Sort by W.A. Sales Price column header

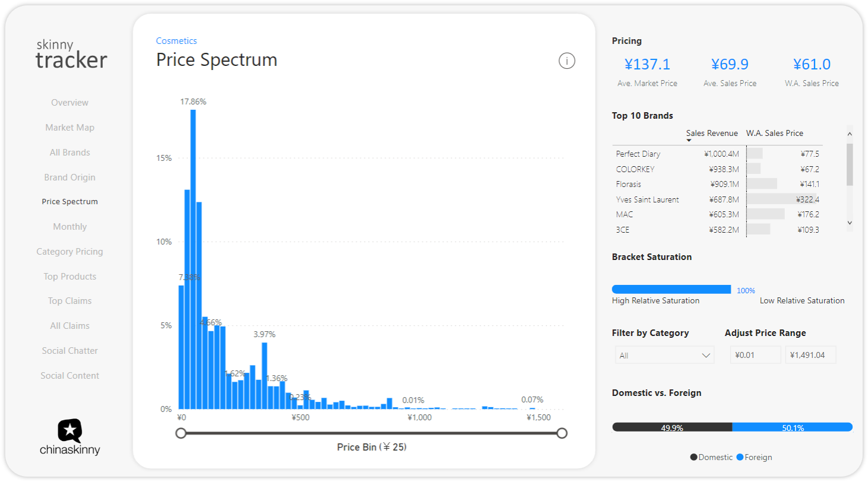tap(775, 133)
